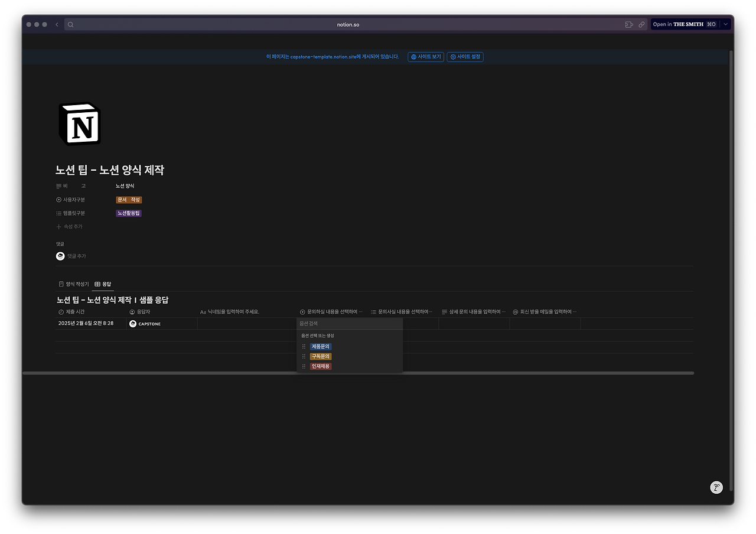Click the 옵션 검색 search field
756x534 pixels.
350,324
